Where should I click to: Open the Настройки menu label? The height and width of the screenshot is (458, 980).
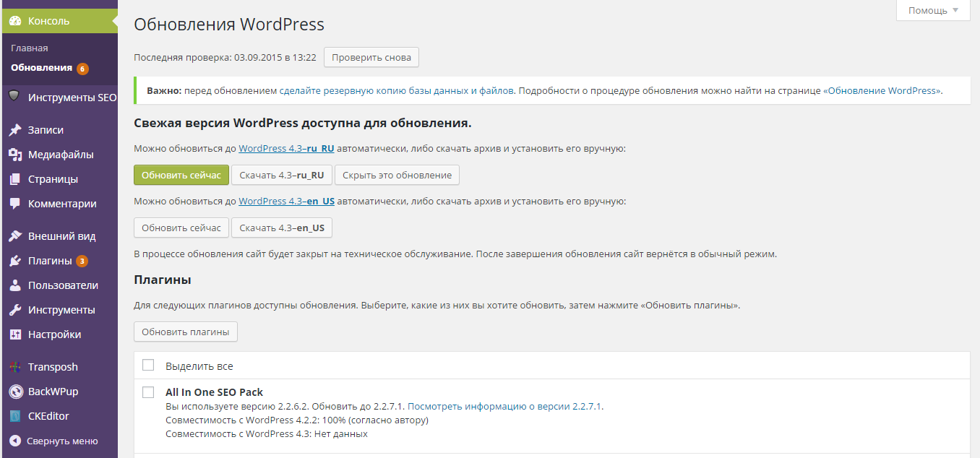(54, 334)
